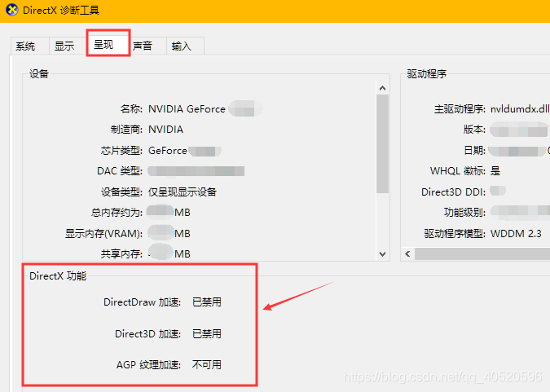Click the driver panel horizontal scrollbar thumb
This screenshot has height=392, width=550.
click(x=482, y=253)
